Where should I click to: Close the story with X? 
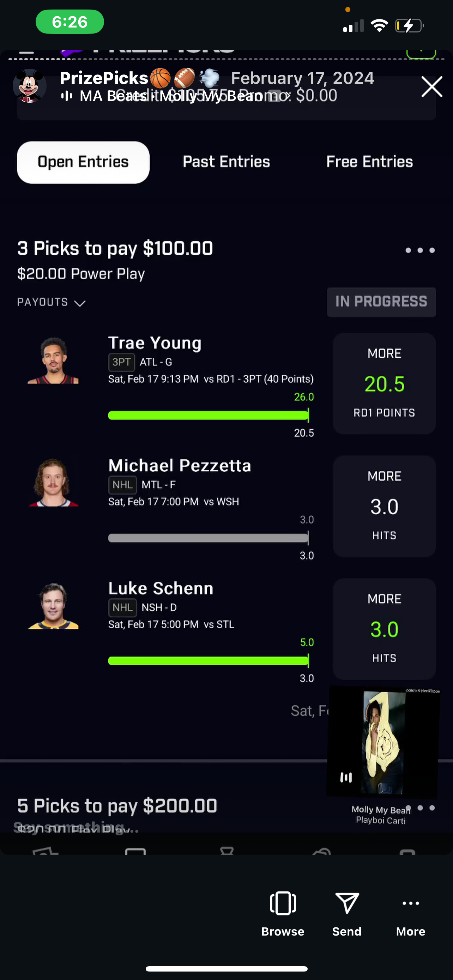click(432, 87)
